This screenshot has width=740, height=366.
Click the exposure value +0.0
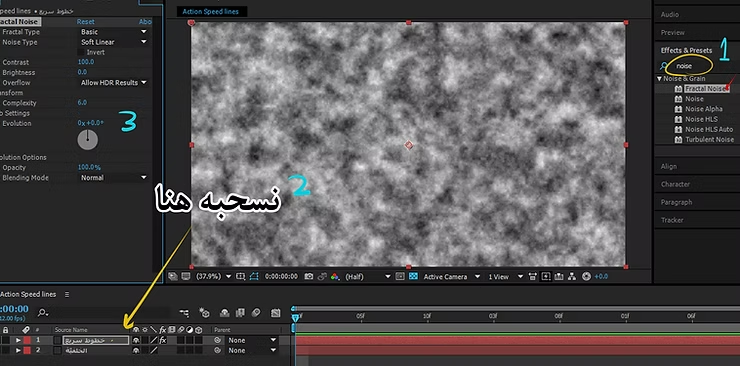click(x=601, y=276)
